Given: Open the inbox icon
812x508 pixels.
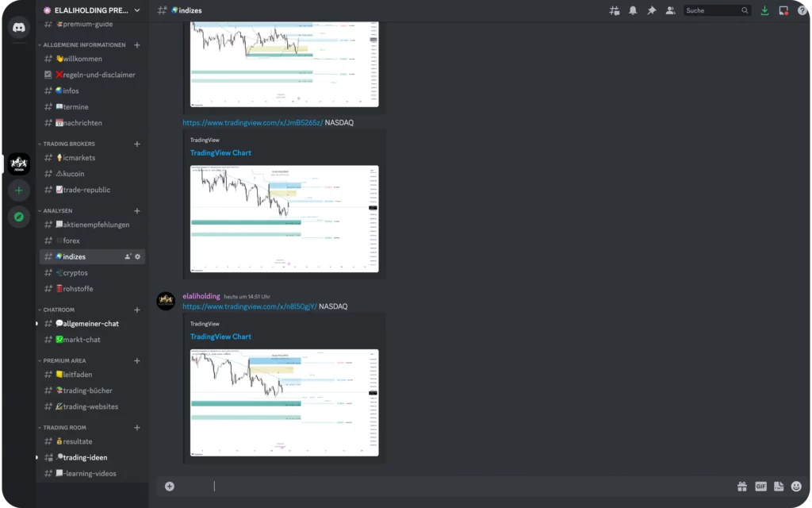Looking at the screenshot, I should point(783,10).
